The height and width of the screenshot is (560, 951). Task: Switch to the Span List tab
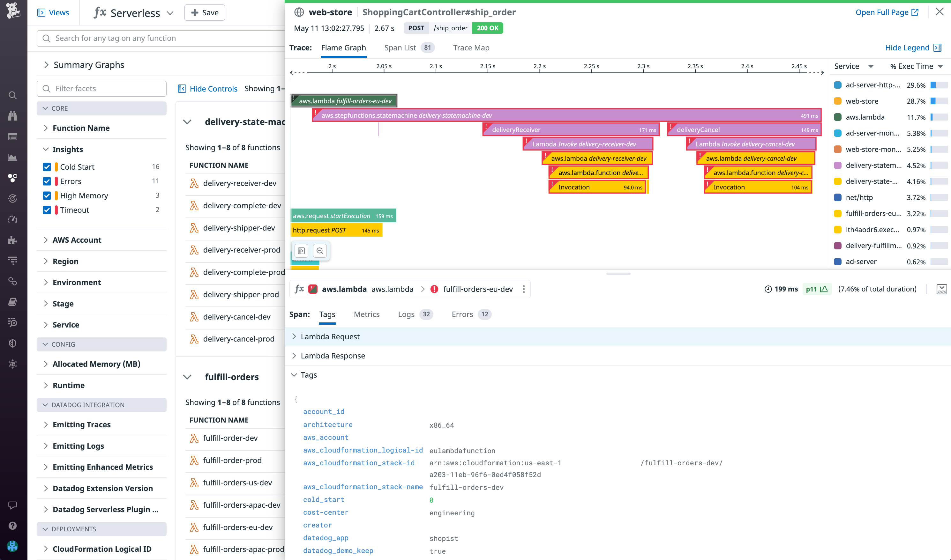pyautogui.click(x=400, y=48)
